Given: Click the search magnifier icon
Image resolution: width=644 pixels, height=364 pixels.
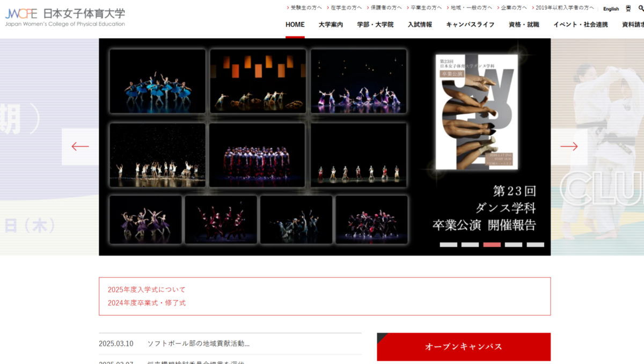Looking at the screenshot, I should point(641,9).
